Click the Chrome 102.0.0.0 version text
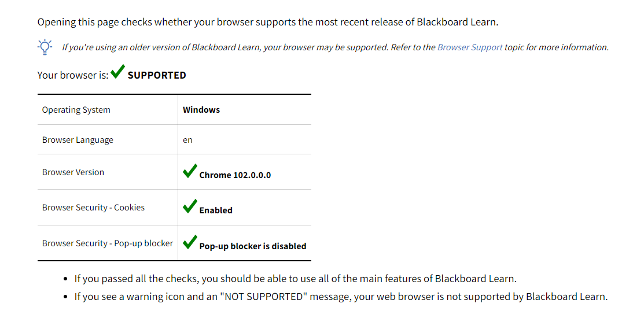 (235, 175)
